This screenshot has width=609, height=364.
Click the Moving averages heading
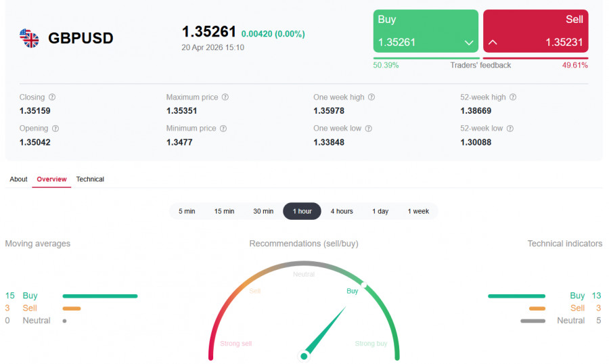click(38, 244)
